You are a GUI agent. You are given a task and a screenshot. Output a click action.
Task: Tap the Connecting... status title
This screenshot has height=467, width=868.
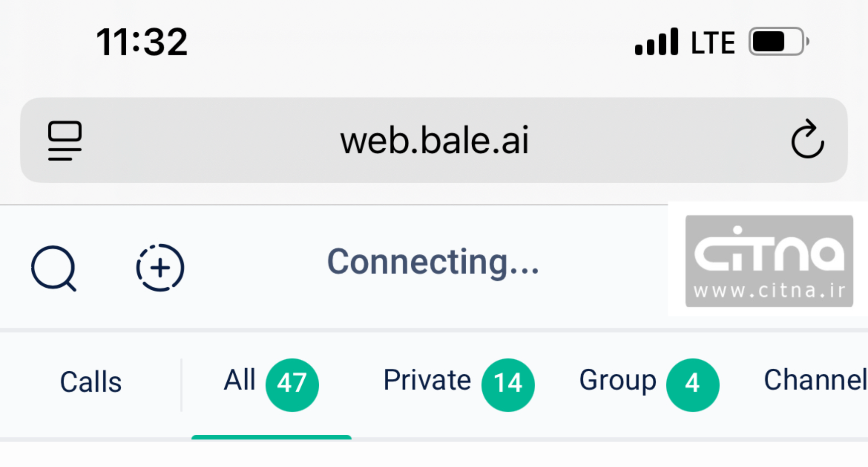[433, 262]
